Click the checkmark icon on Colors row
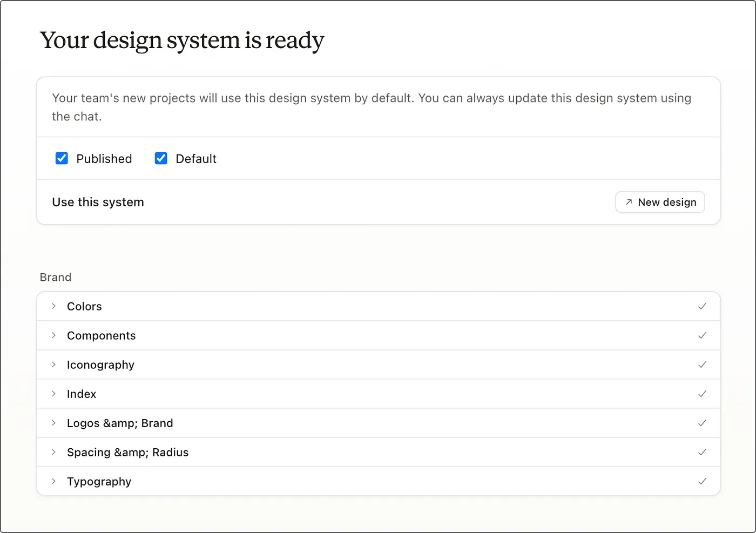 point(702,306)
